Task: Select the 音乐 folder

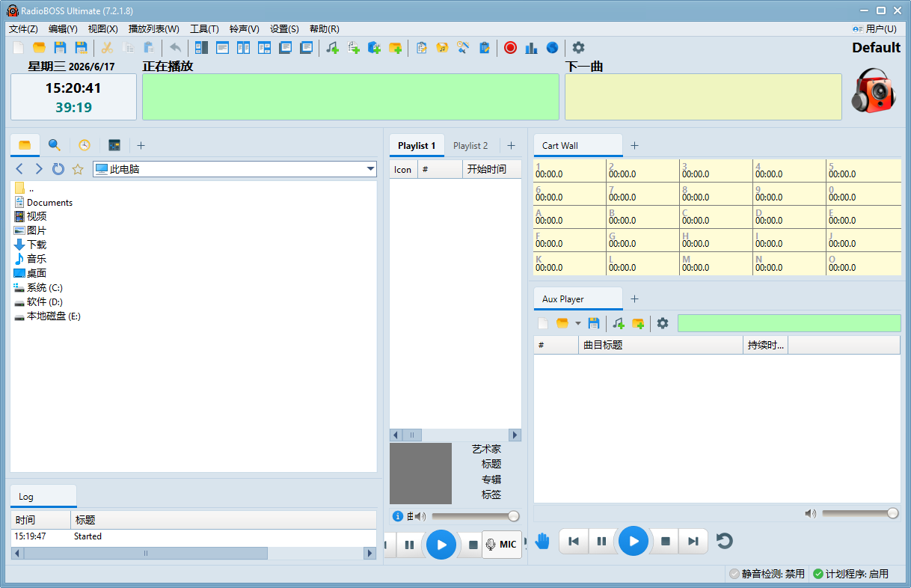Action: tap(30, 259)
